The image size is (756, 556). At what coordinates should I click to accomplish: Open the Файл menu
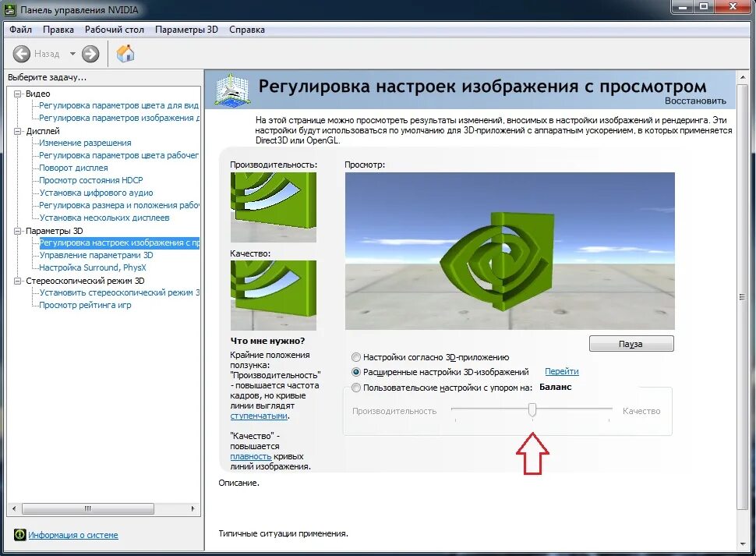[x=21, y=30]
